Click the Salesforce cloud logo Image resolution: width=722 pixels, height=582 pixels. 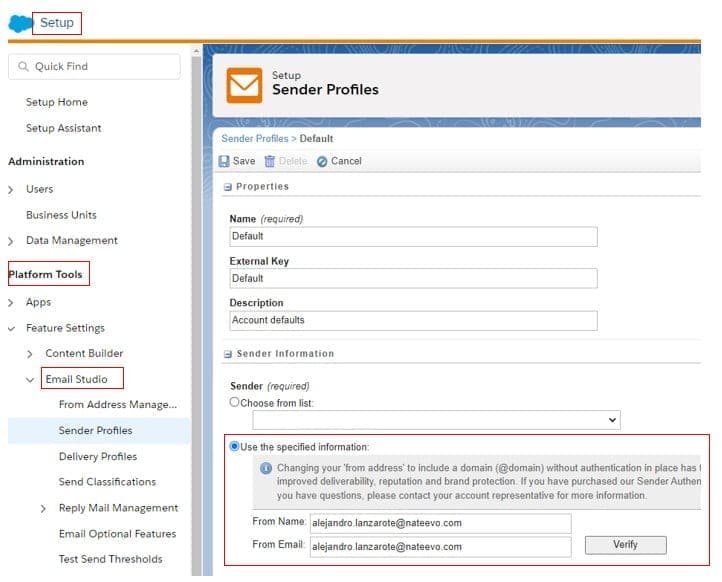tap(19, 23)
